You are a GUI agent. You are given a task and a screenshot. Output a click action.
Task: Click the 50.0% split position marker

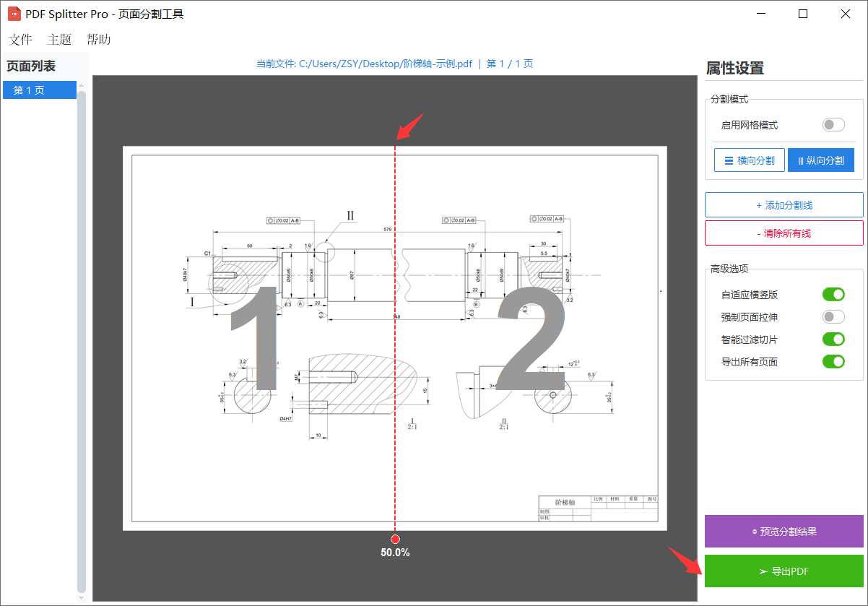pyautogui.click(x=395, y=551)
